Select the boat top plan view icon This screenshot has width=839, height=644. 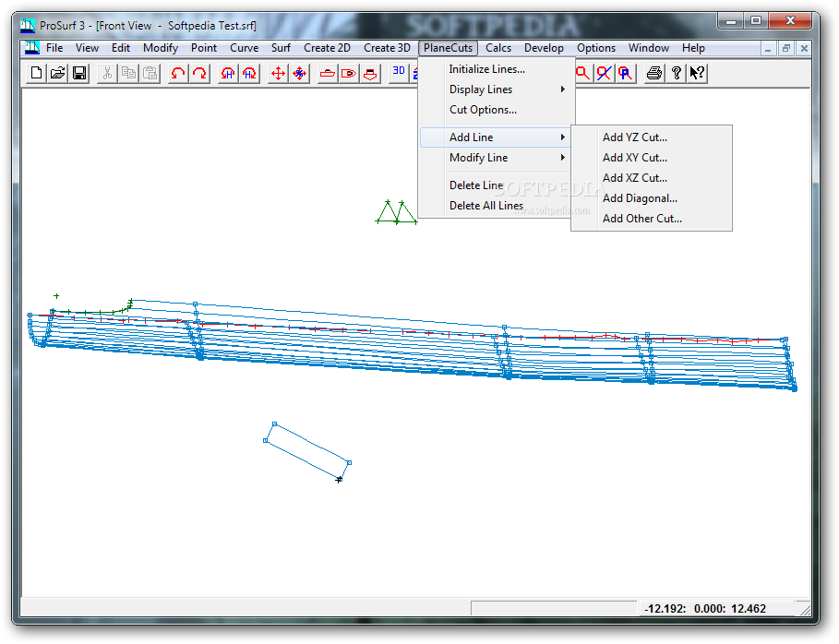point(349,73)
